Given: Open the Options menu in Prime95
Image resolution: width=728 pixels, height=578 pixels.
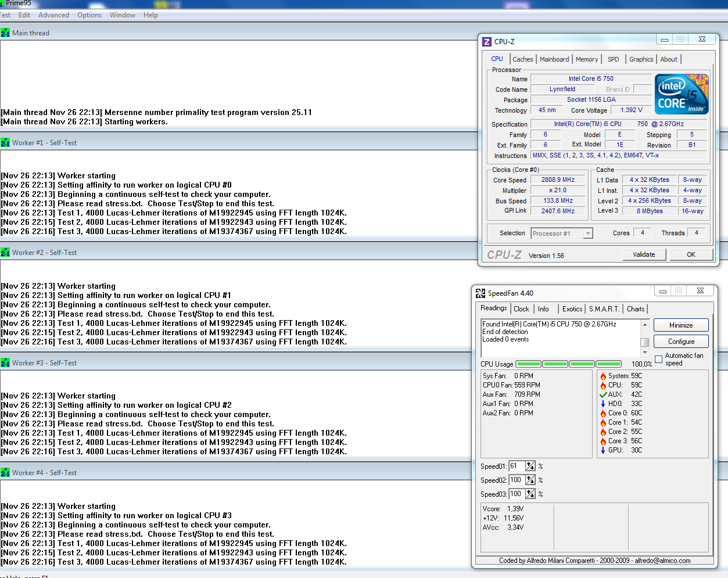Looking at the screenshot, I should click(x=89, y=15).
